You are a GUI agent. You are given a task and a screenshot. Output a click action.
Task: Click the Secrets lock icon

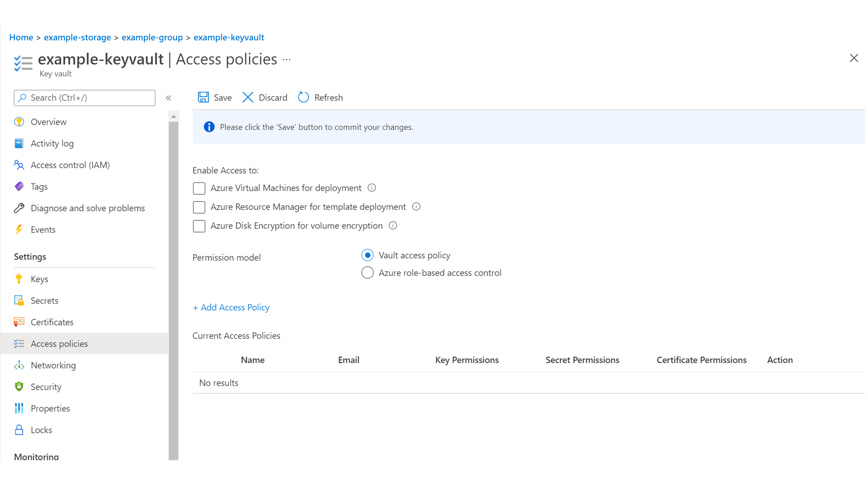click(x=19, y=300)
